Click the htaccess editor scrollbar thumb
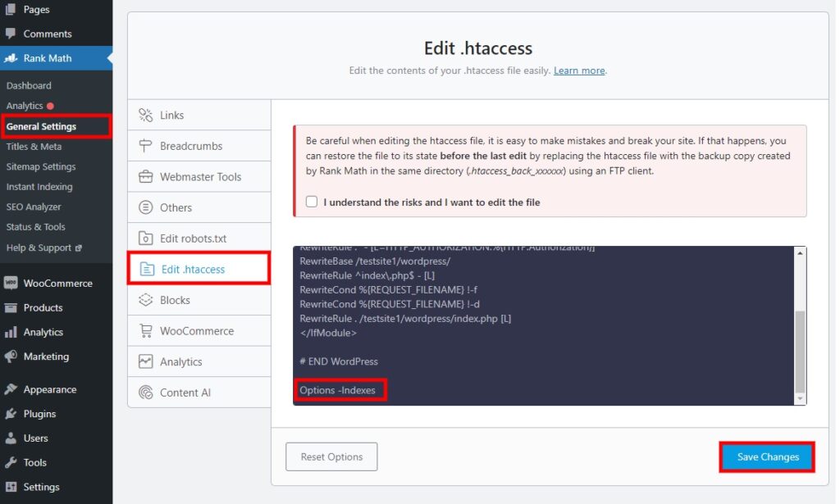This screenshot has width=840, height=504. 800,352
